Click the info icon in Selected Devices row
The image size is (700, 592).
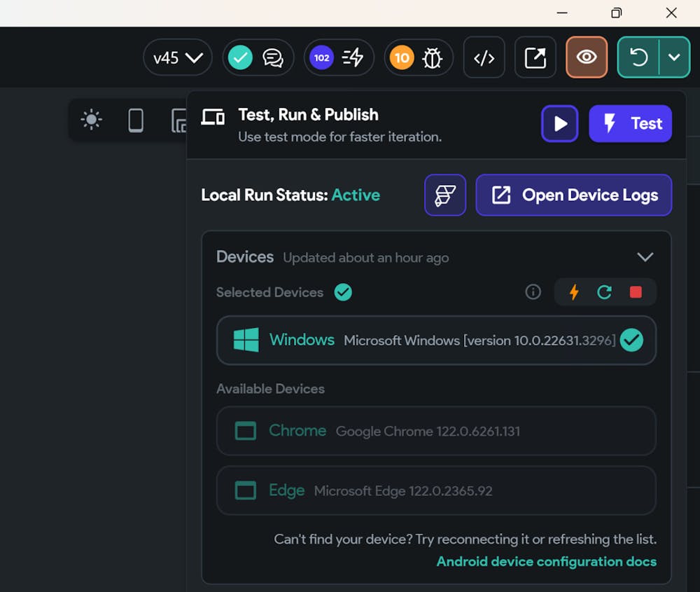click(533, 292)
